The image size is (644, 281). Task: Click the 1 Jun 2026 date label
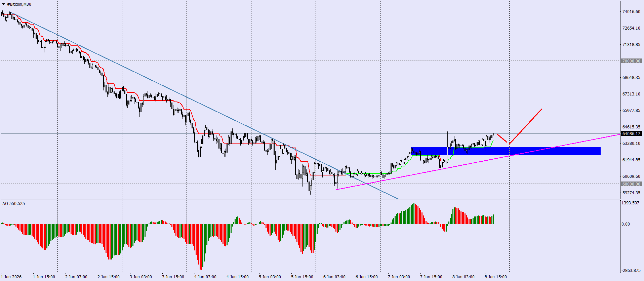[x=11, y=277]
